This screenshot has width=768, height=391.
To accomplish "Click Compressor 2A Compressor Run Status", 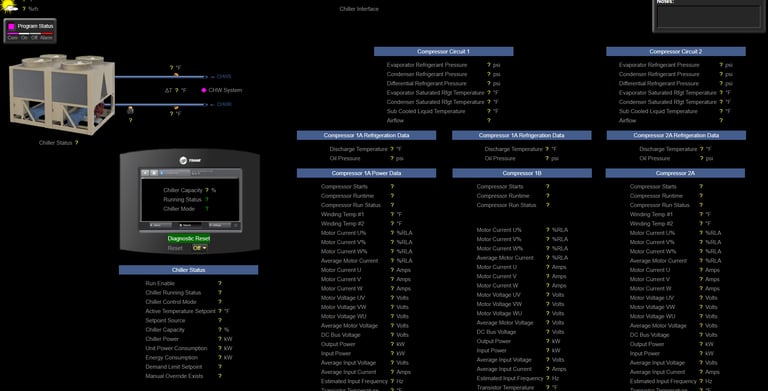I will pos(666,205).
